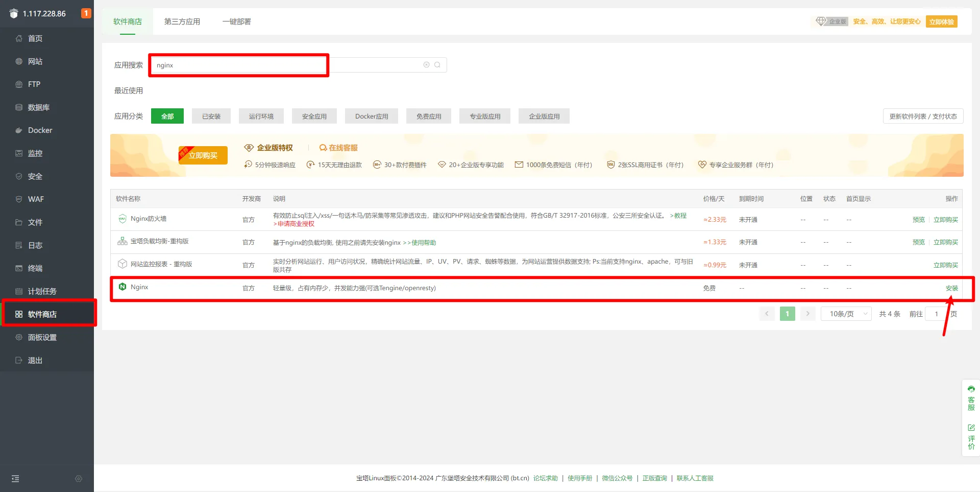Open 数据库 database icon in sidebar

tap(19, 107)
